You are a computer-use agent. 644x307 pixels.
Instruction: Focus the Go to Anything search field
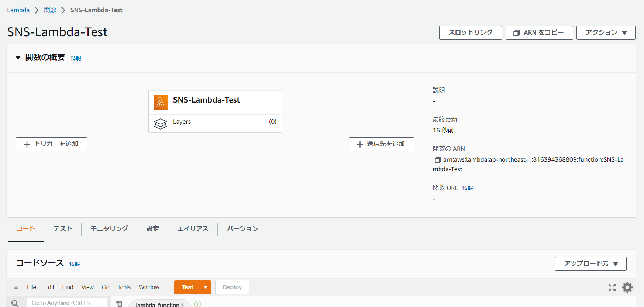(67, 303)
